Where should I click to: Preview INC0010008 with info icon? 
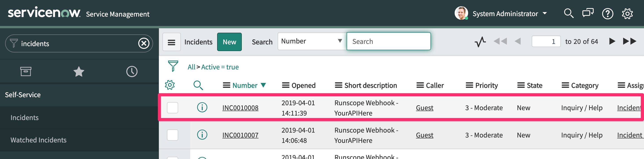coord(202,107)
